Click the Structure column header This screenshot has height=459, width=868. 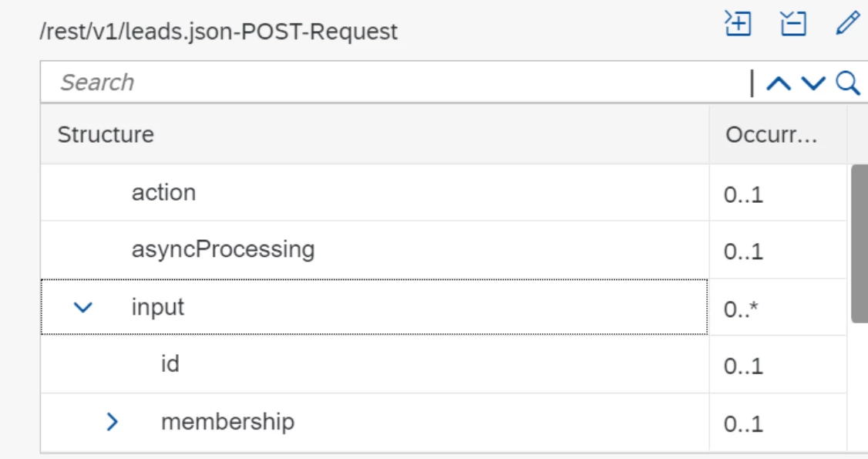106,135
